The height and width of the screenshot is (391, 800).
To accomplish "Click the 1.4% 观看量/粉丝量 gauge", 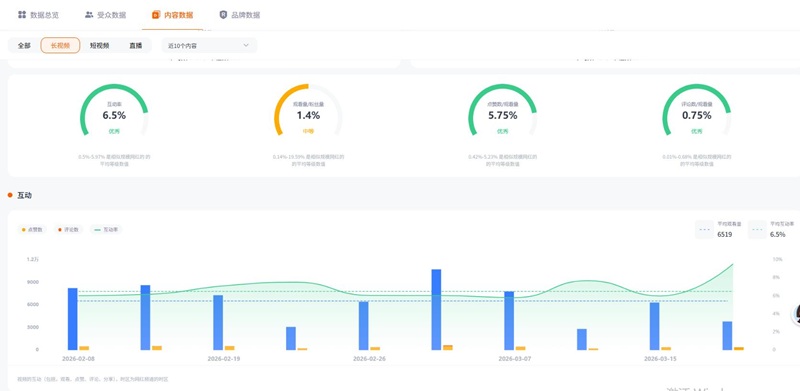I will coord(308,111).
